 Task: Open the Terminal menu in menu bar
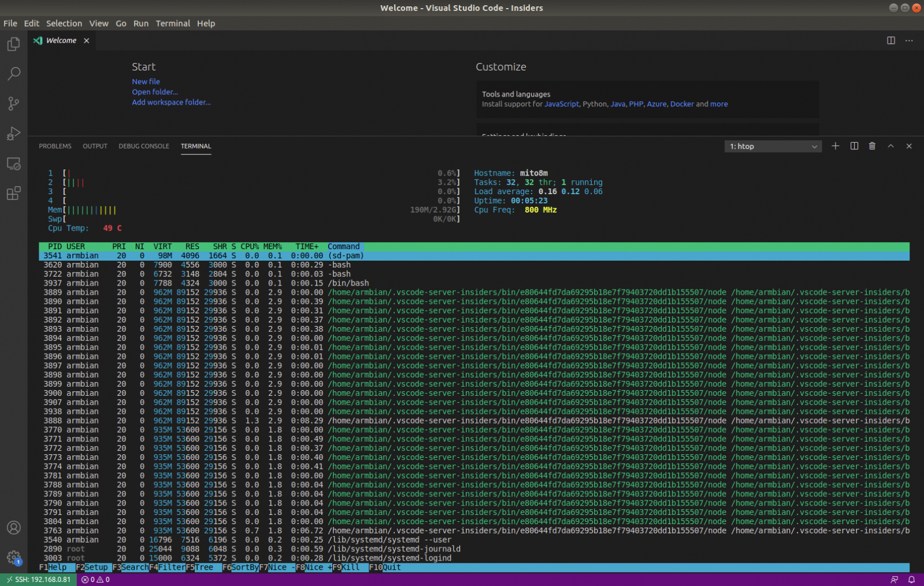(172, 24)
